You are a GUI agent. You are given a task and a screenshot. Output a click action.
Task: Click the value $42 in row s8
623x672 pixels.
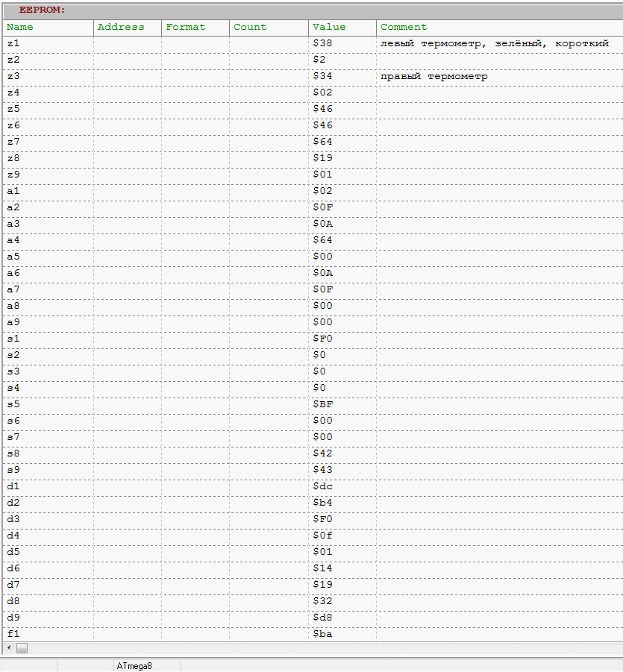click(x=322, y=453)
